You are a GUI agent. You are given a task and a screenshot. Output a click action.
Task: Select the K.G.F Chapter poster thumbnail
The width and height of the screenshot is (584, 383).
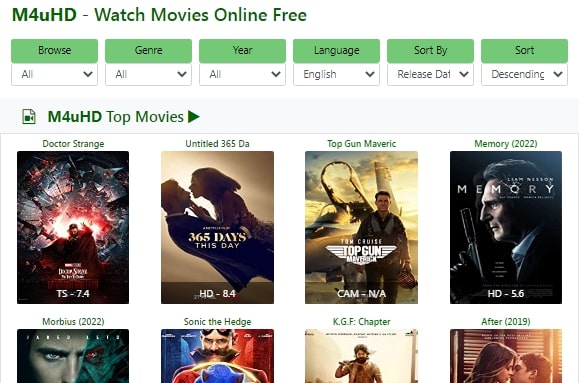click(x=361, y=356)
